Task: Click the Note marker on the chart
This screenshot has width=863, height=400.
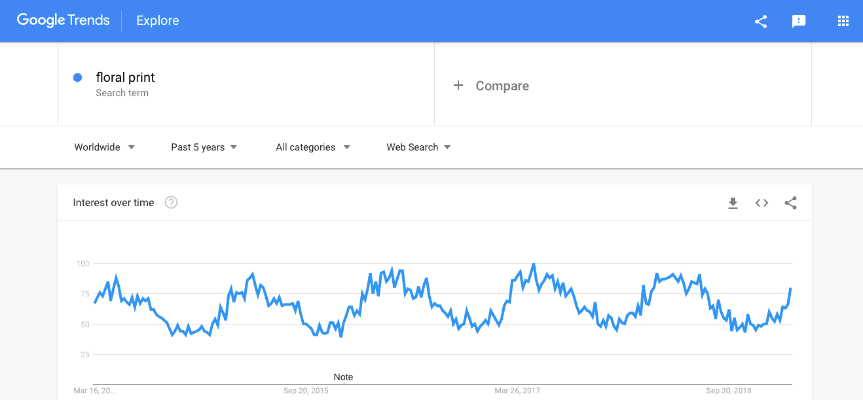Action: pos(343,377)
